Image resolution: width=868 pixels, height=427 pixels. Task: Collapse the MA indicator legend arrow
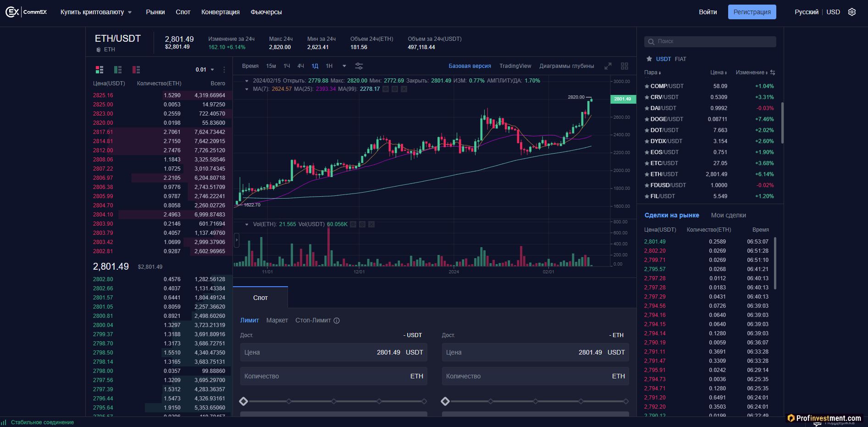point(247,89)
